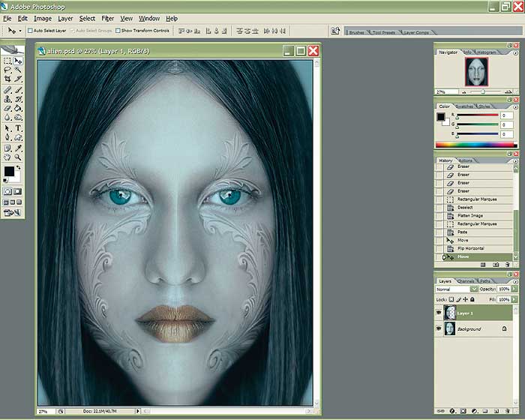Toggle lock all padlock icon

pos(472,299)
